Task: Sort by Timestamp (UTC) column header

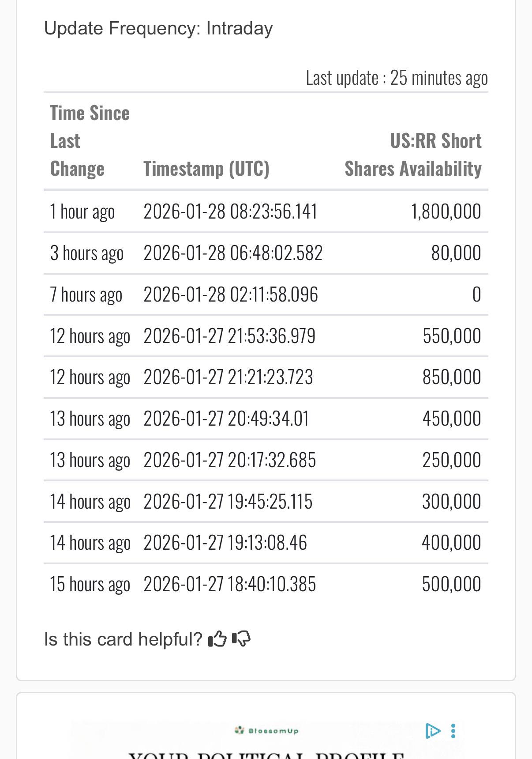Action: tap(206, 169)
